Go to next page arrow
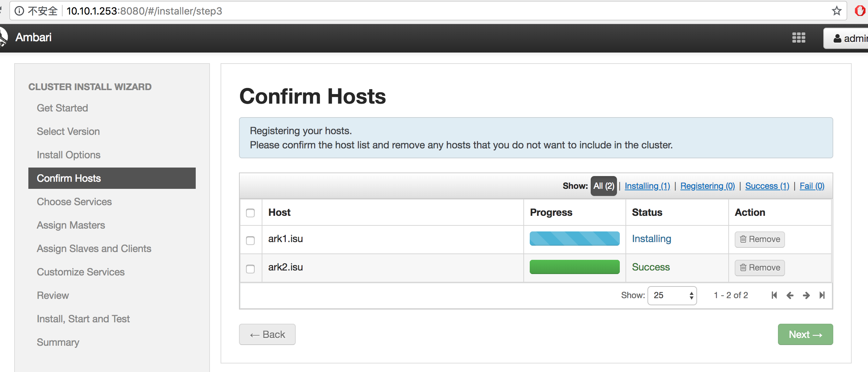Screen dimensions: 868x372 pos(806,295)
